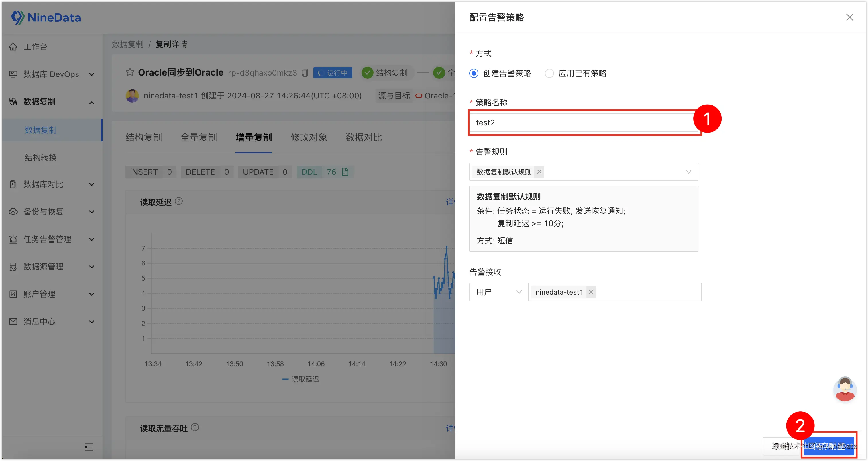This screenshot has height=461, width=868.
Task: Collapse the sidebar with the bottom menu icon
Action: tap(89, 447)
